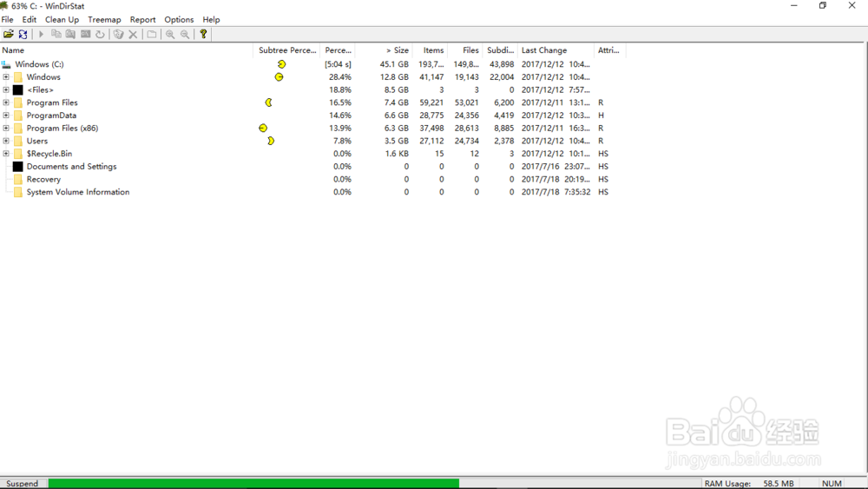
Task: Open the Clean Up menu
Action: click(62, 19)
